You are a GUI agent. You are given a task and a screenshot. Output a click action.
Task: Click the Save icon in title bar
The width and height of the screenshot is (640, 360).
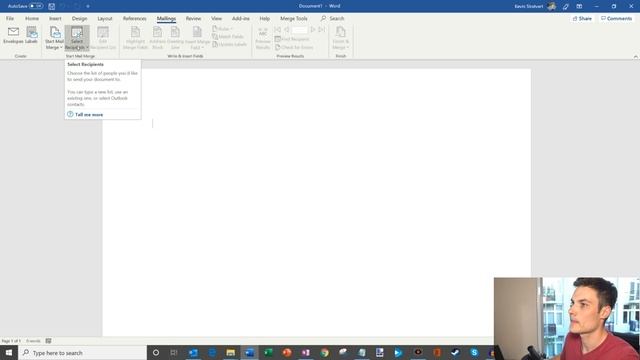(x=51, y=6)
